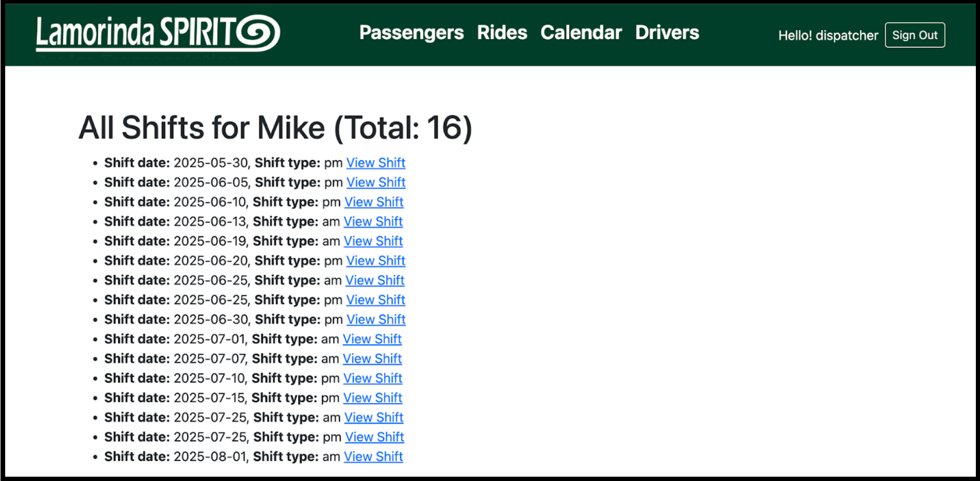The image size is (980, 481).
Task: View Shift for 2025-06-05 pm
Action: [x=376, y=182]
